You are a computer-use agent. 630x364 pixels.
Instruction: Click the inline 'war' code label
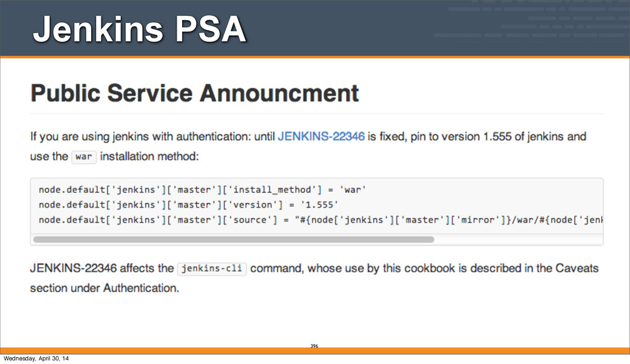click(84, 157)
